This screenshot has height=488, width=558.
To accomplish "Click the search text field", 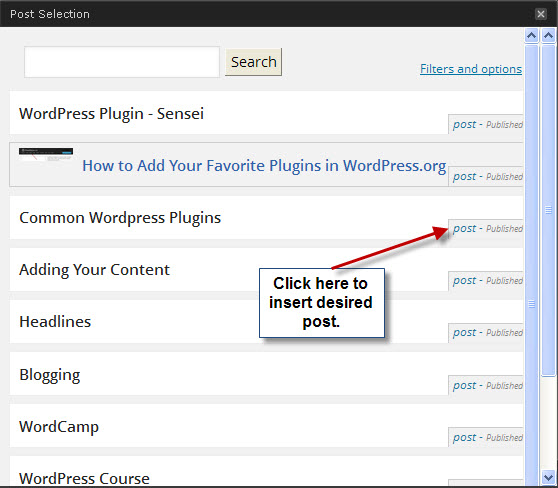I will coord(122,62).
